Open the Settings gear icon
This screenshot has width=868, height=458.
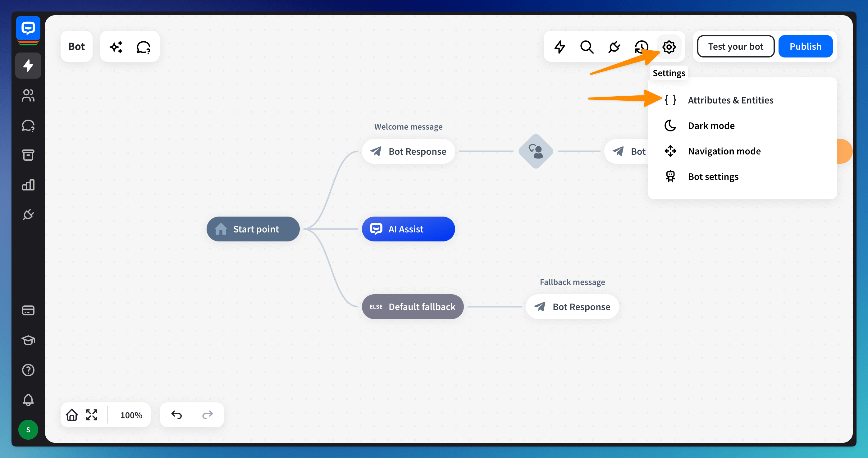pyautogui.click(x=669, y=47)
